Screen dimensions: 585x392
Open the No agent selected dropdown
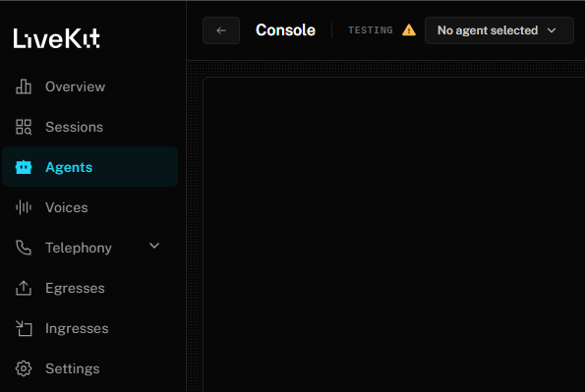[x=499, y=30]
